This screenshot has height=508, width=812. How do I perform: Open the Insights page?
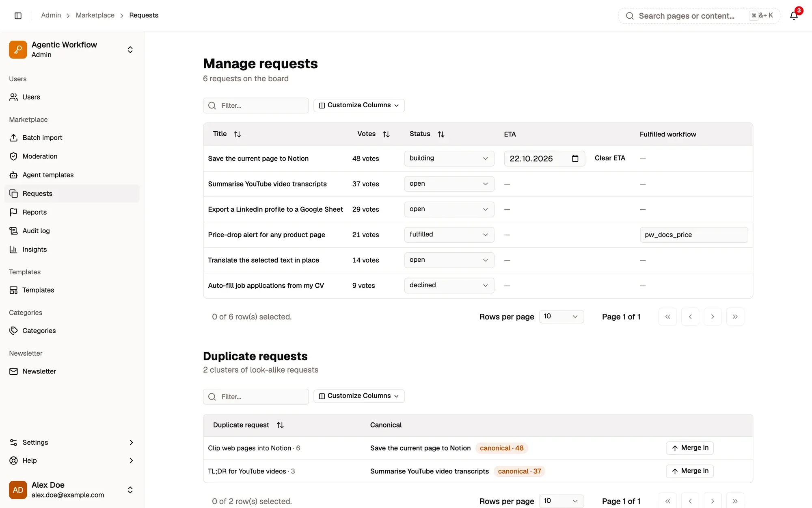click(72, 250)
